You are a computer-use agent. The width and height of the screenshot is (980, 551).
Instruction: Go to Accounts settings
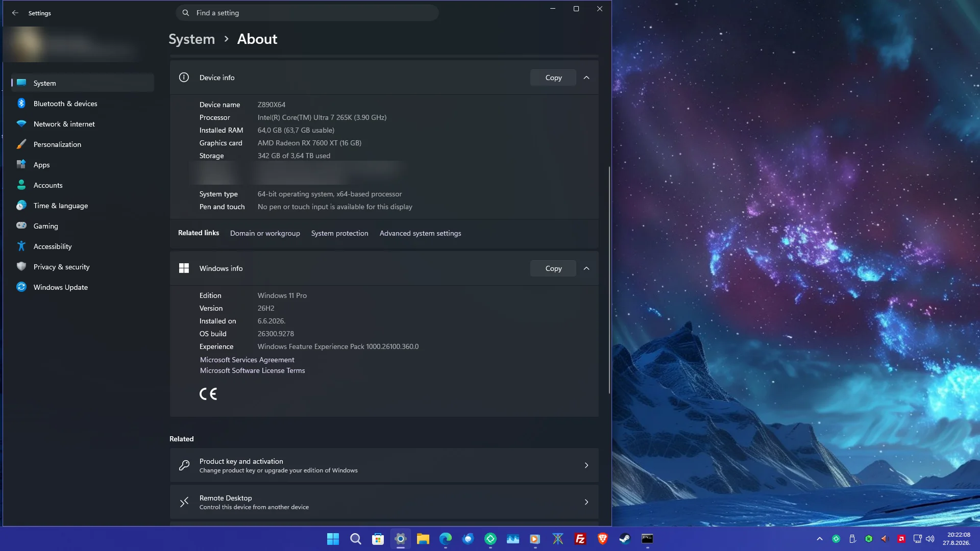(83, 185)
